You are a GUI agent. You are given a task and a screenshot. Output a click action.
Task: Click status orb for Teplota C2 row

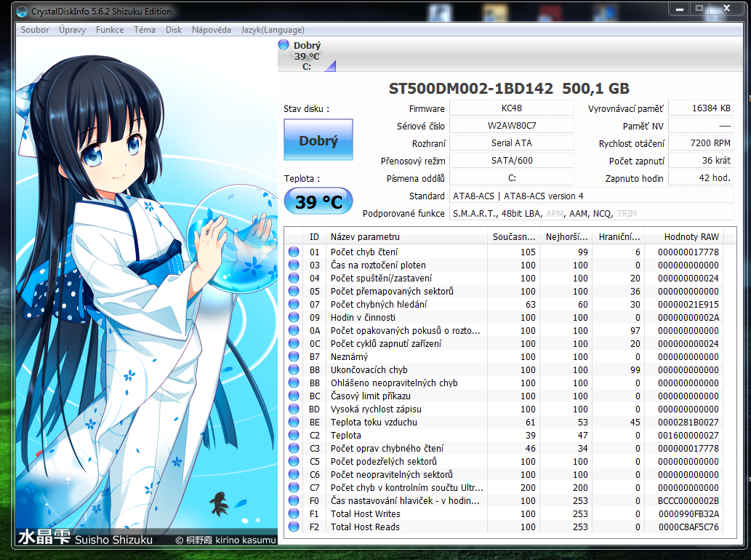294,435
